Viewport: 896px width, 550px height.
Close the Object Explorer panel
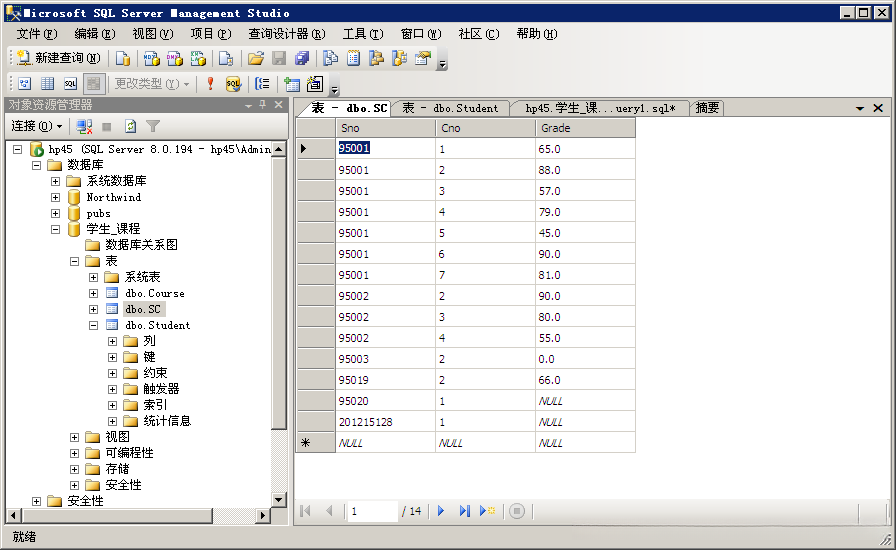[x=278, y=105]
